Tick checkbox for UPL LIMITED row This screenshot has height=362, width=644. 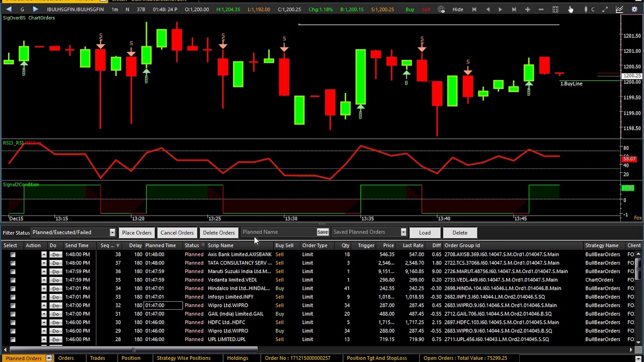(x=13, y=339)
